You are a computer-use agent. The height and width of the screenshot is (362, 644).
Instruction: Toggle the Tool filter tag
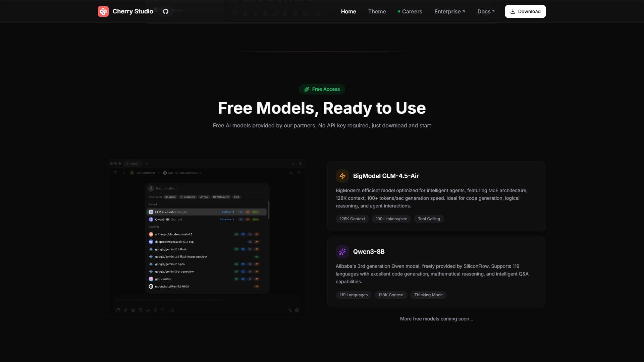[x=204, y=197]
